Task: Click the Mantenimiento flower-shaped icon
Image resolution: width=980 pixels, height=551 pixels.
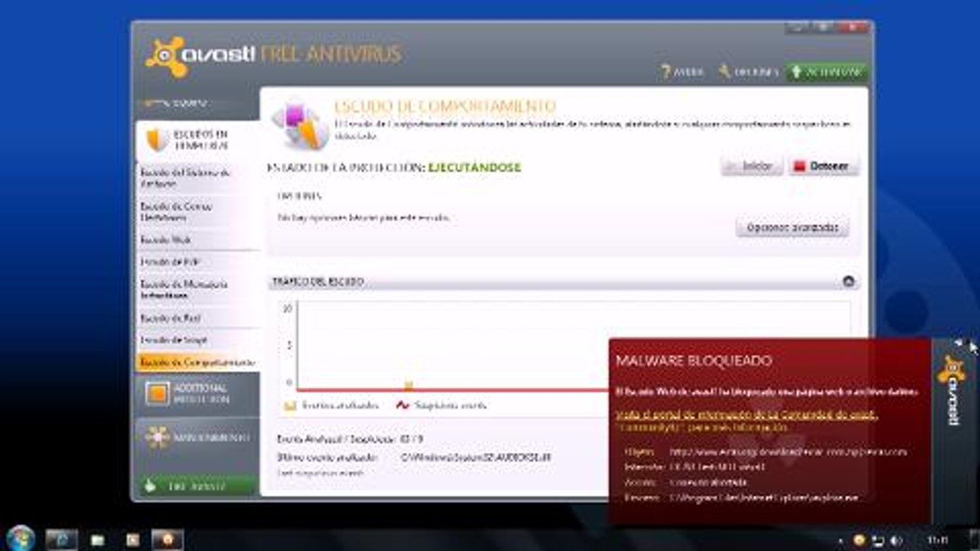Action: [x=157, y=437]
